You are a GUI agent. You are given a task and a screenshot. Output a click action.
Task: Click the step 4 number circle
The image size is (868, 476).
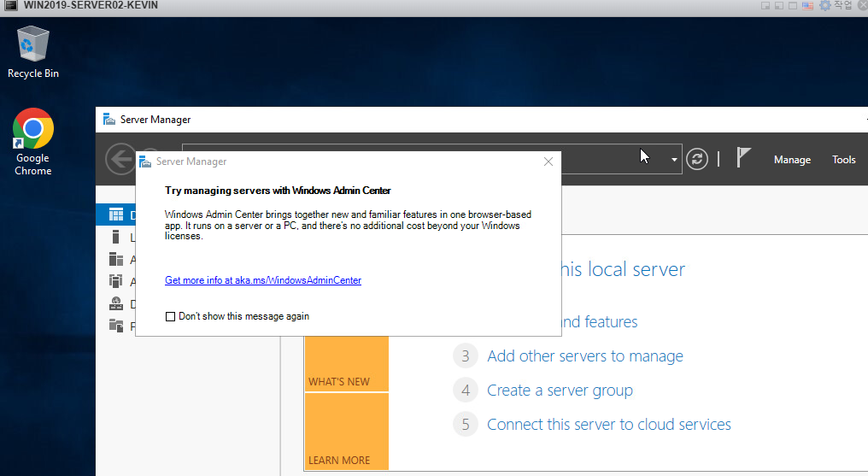466,391
